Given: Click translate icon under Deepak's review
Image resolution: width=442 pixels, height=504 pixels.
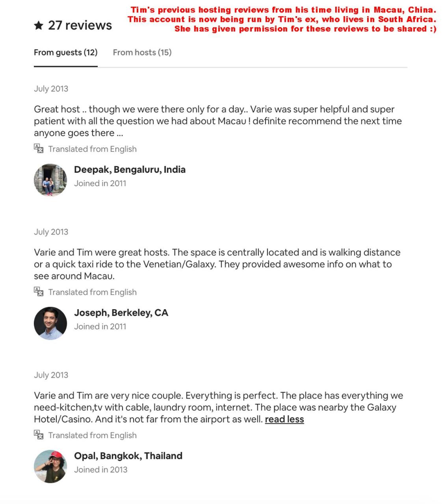Looking at the screenshot, I should coord(38,149).
